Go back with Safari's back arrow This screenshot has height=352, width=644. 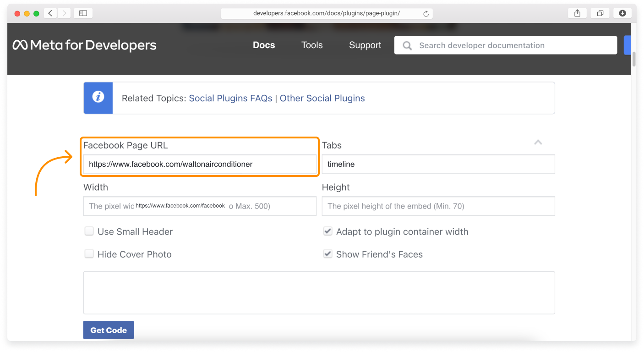tap(50, 13)
